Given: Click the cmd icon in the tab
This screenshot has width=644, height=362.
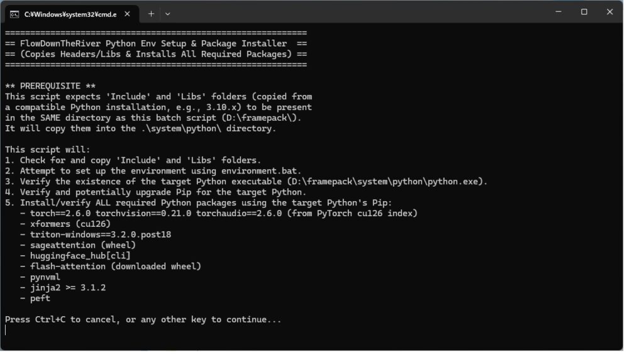Looking at the screenshot, I should pos(14,14).
